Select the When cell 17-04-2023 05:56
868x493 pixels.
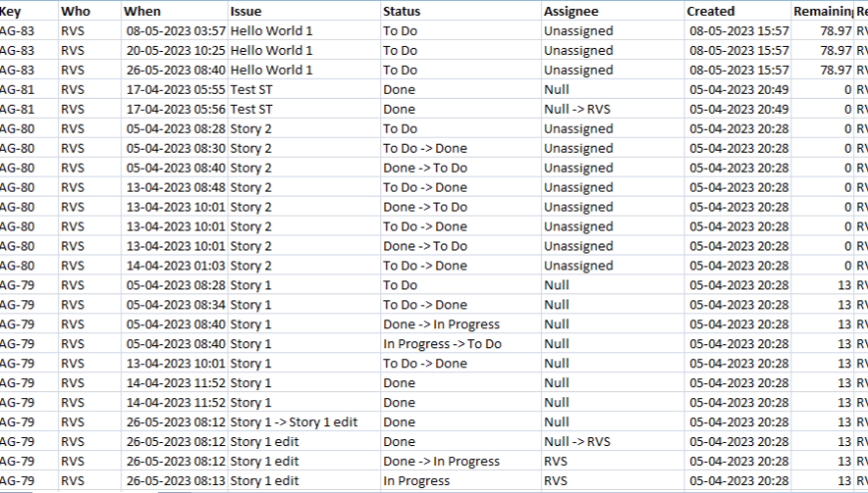pos(176,110)
